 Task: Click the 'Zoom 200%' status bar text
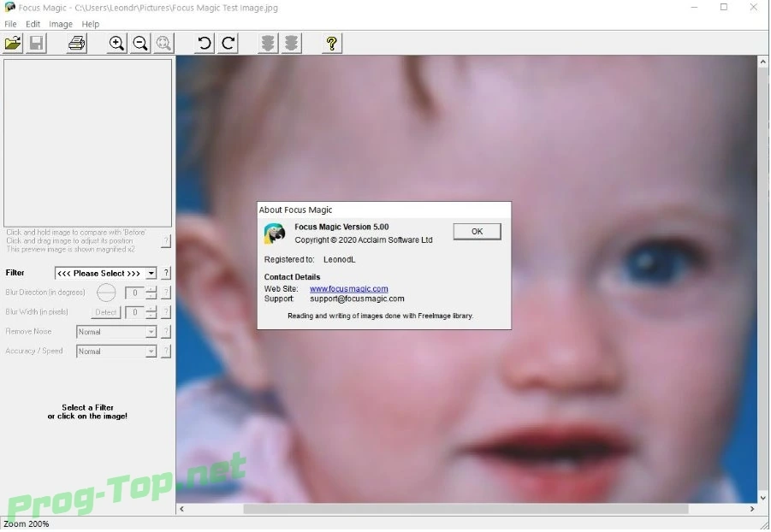pos(26,523)
